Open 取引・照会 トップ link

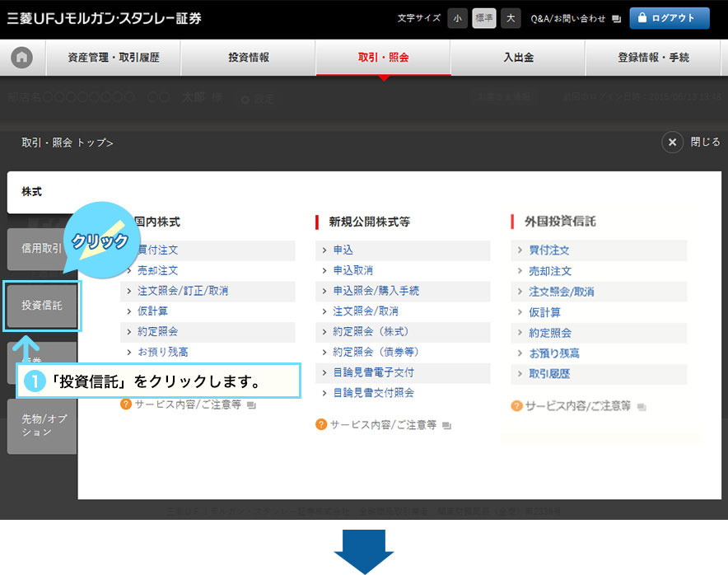pos(68,143)
